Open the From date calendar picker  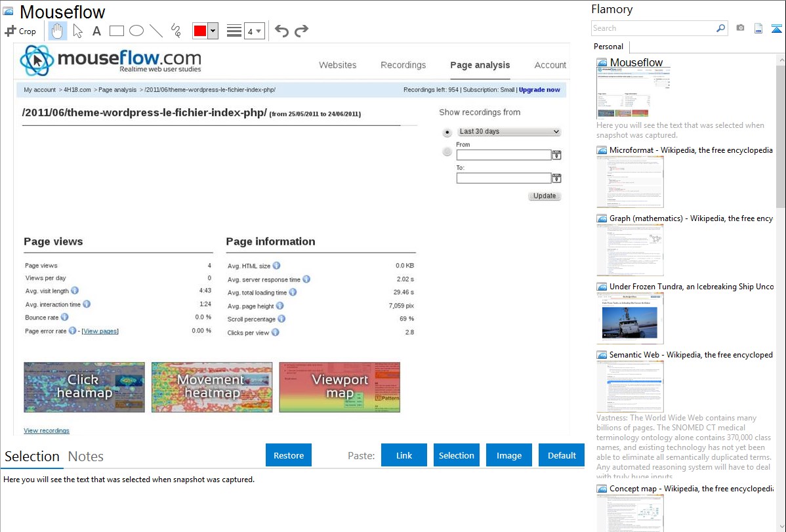(556, 155)
